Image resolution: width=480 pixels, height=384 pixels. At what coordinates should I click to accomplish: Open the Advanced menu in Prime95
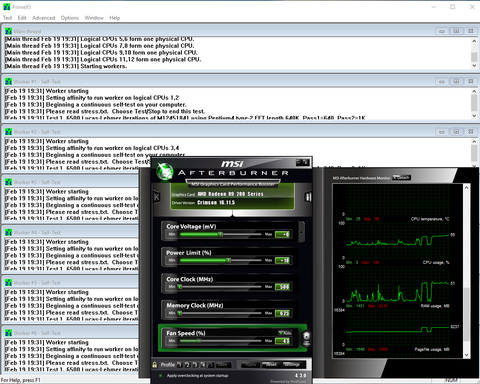tap(43, 18)
